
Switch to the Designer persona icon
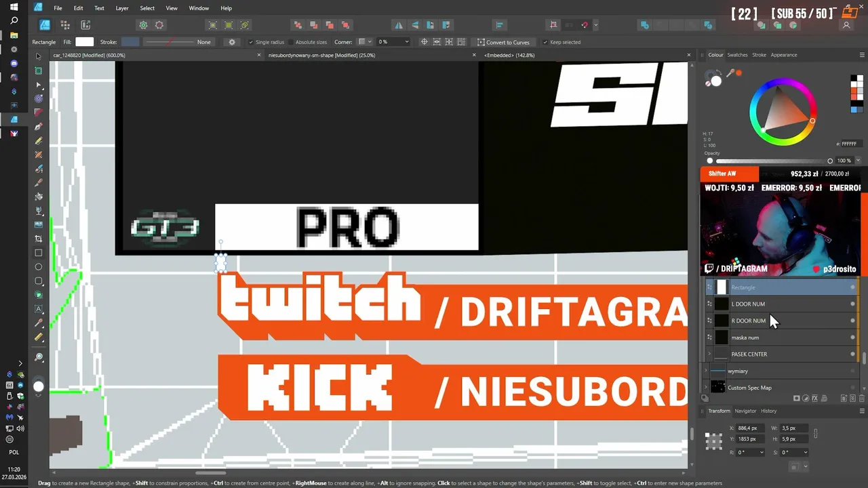click(45, 25)
